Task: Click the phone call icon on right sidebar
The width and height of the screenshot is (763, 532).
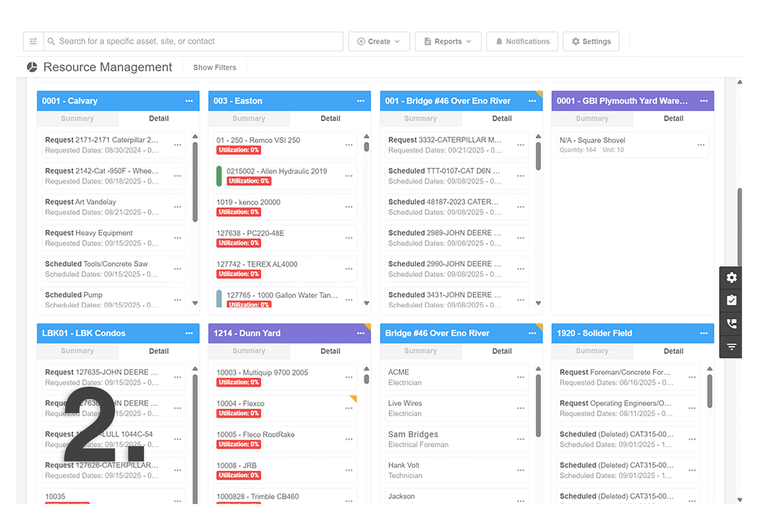Action: click(731, 323)
